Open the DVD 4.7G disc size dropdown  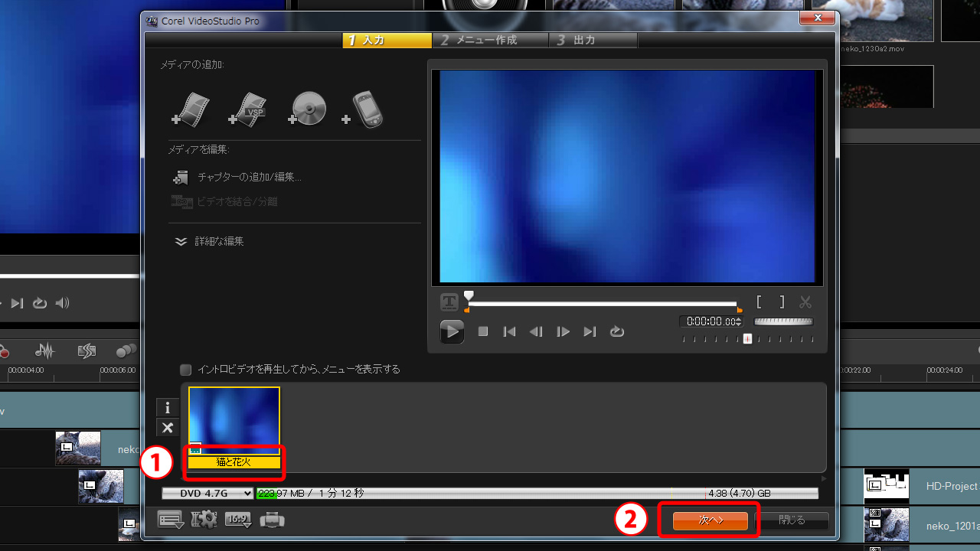(207, 494)
